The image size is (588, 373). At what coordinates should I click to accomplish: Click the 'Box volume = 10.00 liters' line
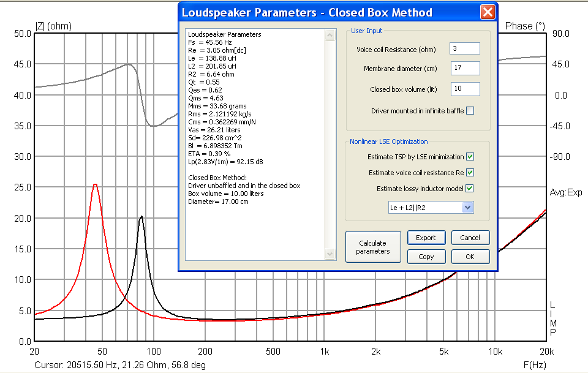[226, 194]
